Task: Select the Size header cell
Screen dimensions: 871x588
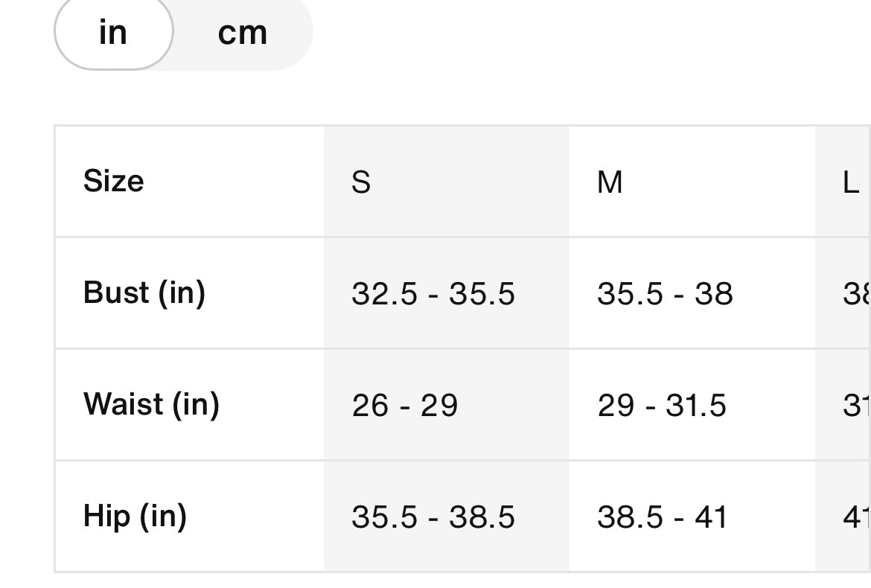Action: click(x=114, y=181)
